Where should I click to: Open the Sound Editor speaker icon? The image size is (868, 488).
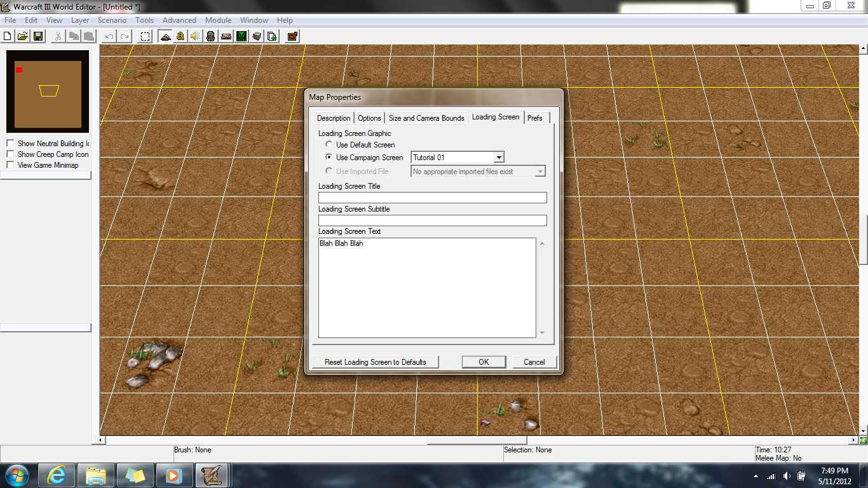(196, 36)
